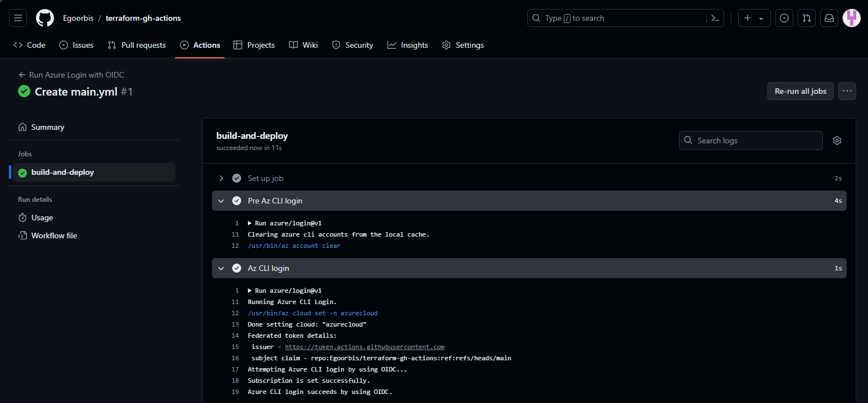This screenshot has width=868, height=403.
Task: Open the Workflow file page
Action: coord(54,236)
